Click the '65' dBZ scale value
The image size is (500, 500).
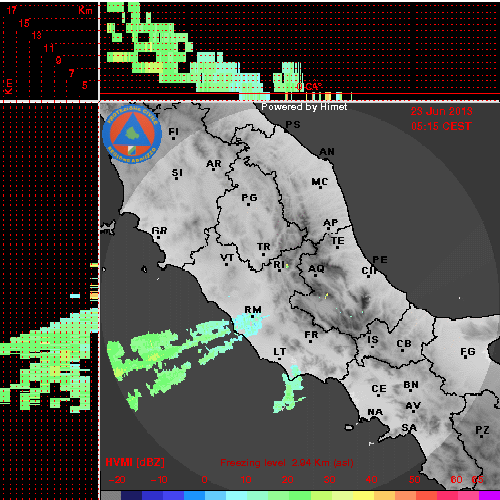tap(477, 480)
